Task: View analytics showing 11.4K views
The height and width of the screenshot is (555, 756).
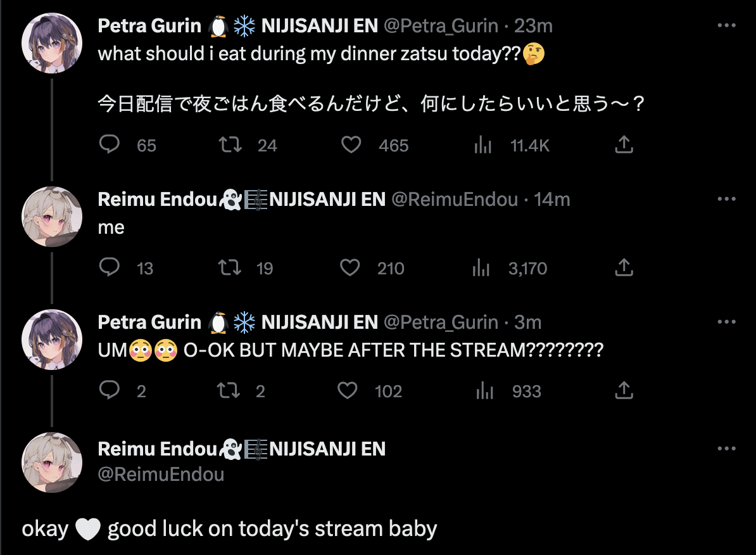Action: [x=483, y=146]
